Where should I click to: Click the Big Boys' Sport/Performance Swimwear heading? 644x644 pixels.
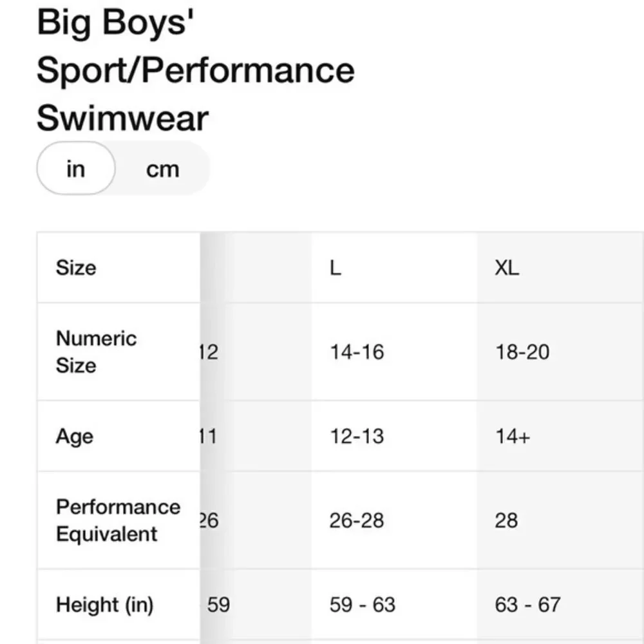[x=196, y=70]
